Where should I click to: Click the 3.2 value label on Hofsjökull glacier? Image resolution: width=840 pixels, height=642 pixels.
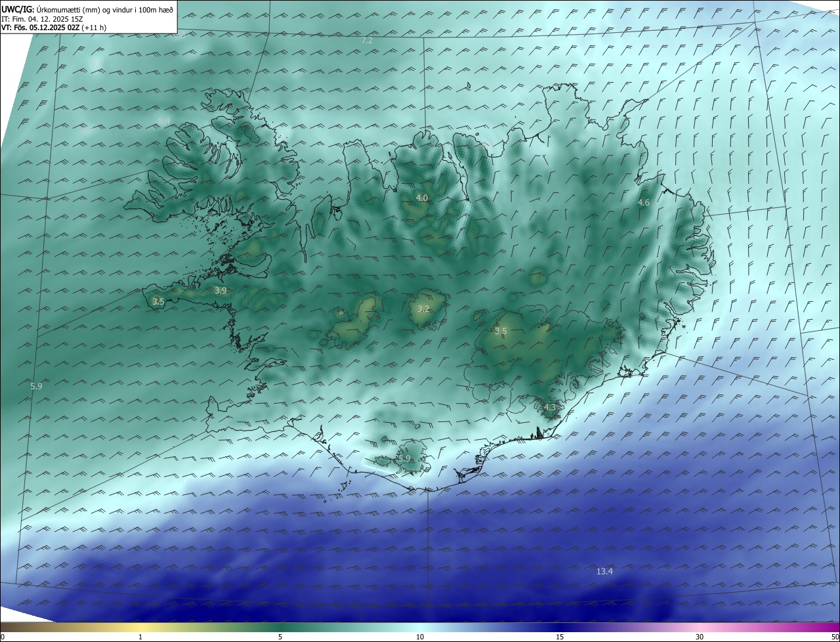(423, 309)
